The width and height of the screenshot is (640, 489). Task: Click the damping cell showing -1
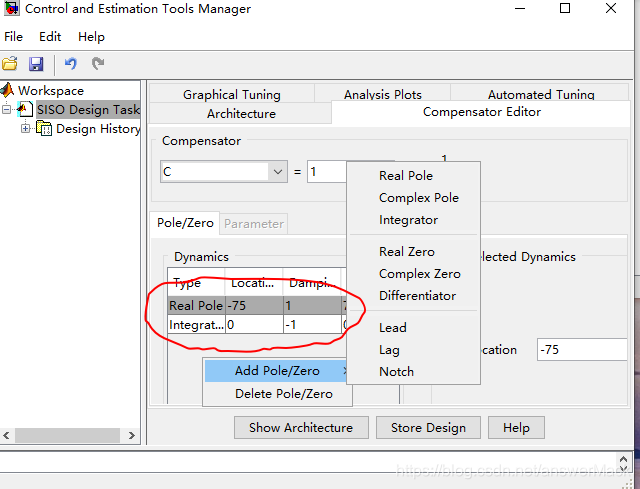point(313,325)
